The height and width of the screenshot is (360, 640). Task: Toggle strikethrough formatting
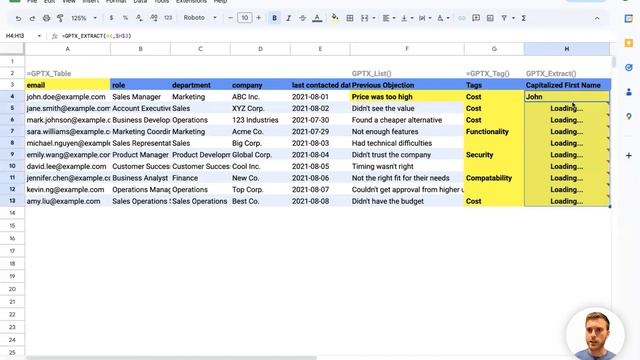(x=302, y=18)
